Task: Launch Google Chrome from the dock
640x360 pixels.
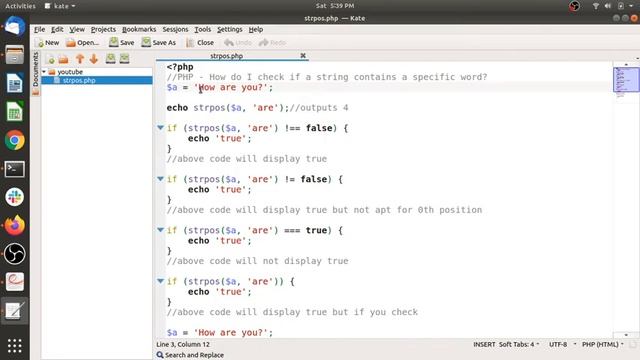Action: tap(14, 140)
